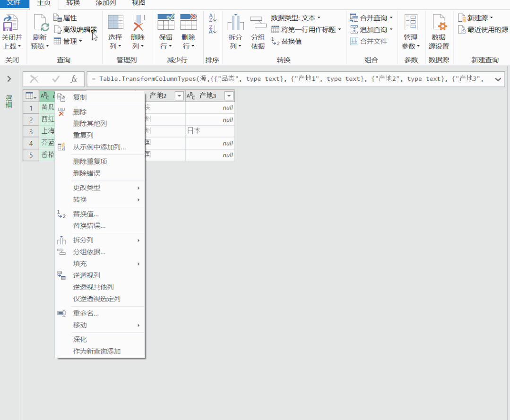The width and height of the screenshot is (510, 420).
Task: Choose 深化 drill down in context menu
Action: 100,339
